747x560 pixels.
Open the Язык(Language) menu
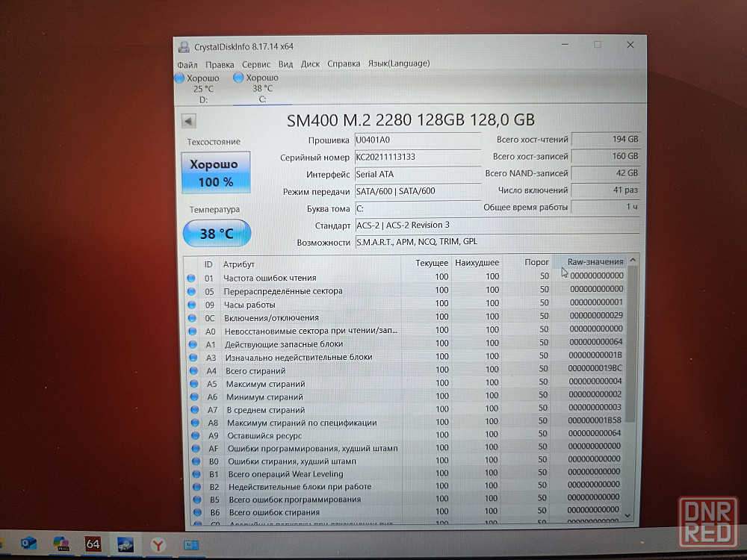point(399,63)
